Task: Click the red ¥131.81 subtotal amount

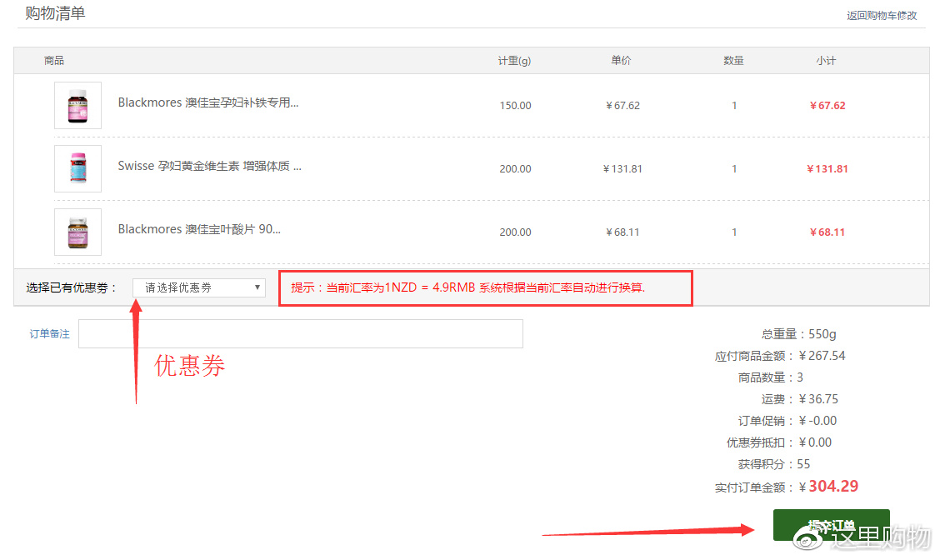Action: (827, 169)
